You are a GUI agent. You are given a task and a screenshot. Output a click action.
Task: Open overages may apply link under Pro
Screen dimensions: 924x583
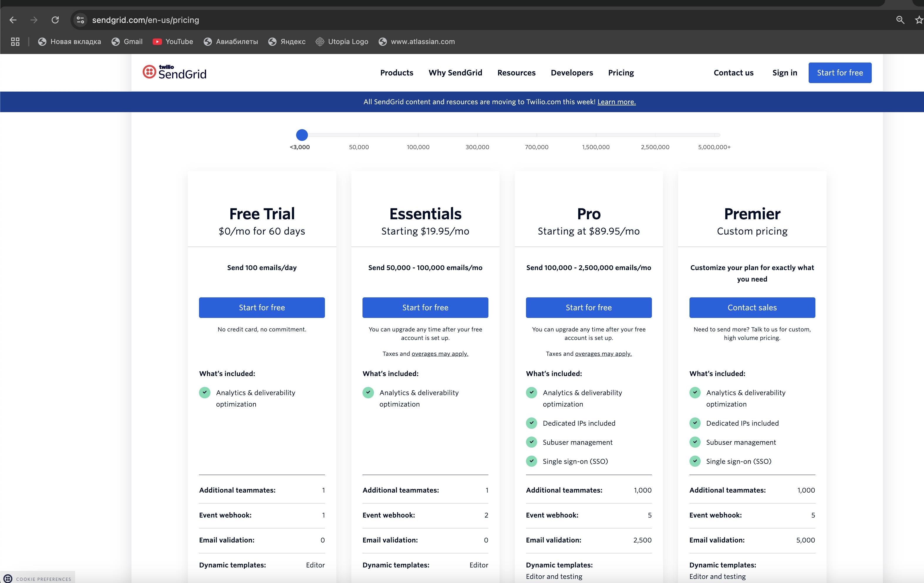point(603,353)
